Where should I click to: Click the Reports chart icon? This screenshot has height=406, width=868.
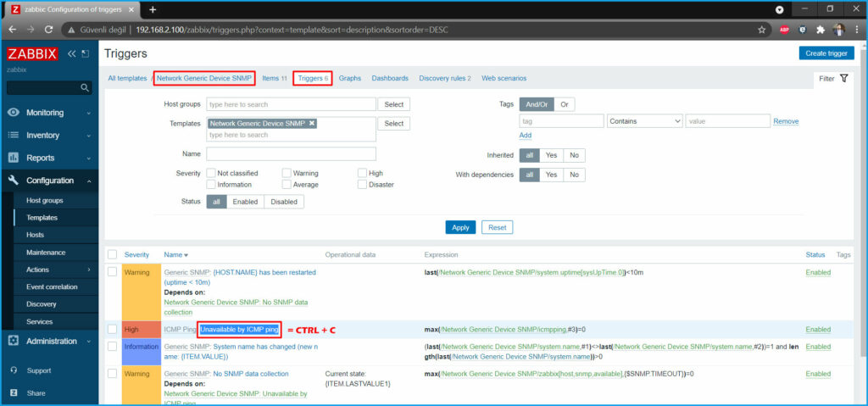pyautogui.click(x=14, y=158)
